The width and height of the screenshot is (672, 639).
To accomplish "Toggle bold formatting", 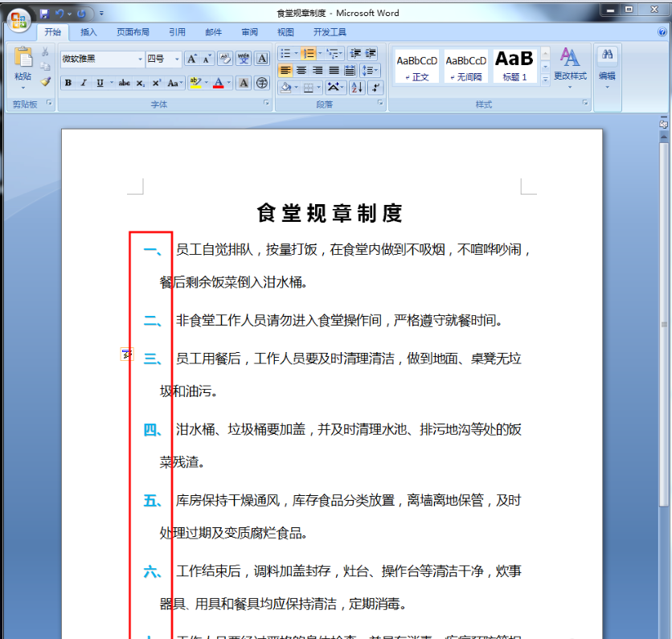I will [68, 83].
